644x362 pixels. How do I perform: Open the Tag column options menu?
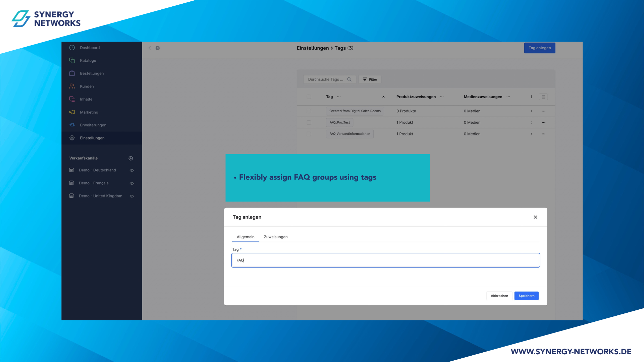(x=339, y=97)
